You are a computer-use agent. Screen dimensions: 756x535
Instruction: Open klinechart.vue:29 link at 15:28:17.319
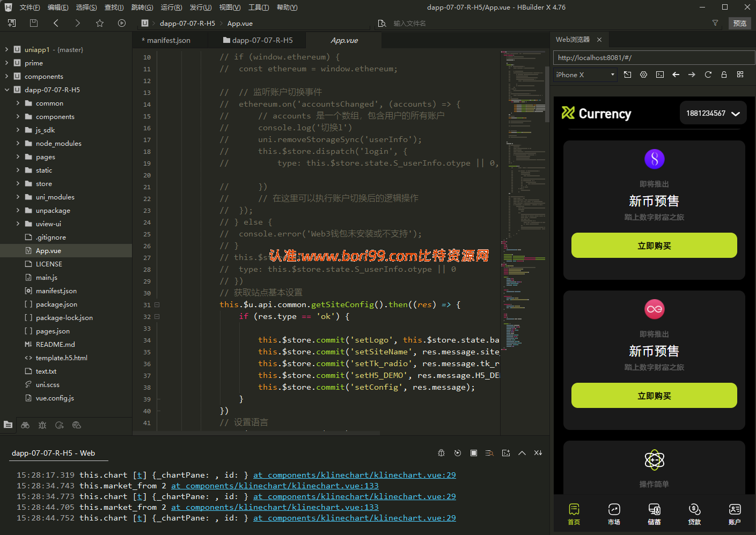tap(355, 475)
